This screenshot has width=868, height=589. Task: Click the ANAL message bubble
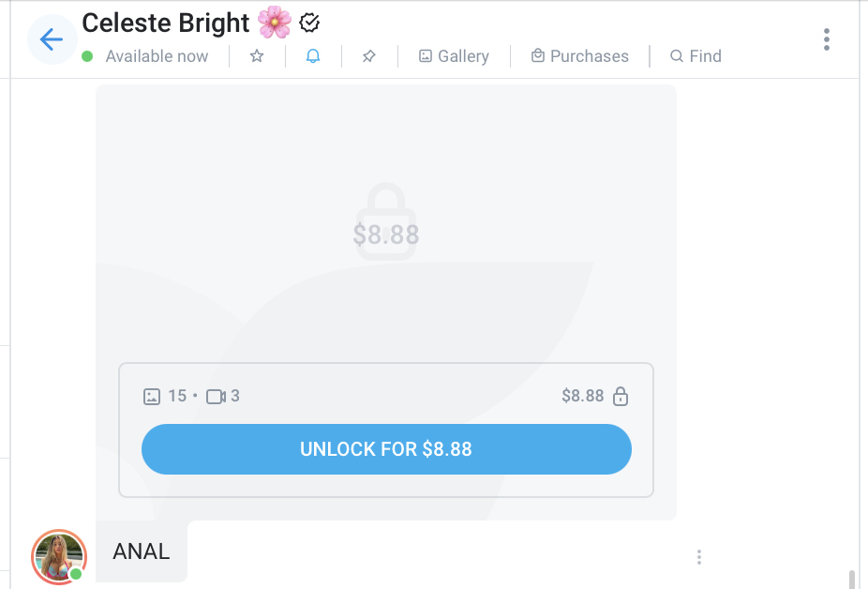[142, 551]
